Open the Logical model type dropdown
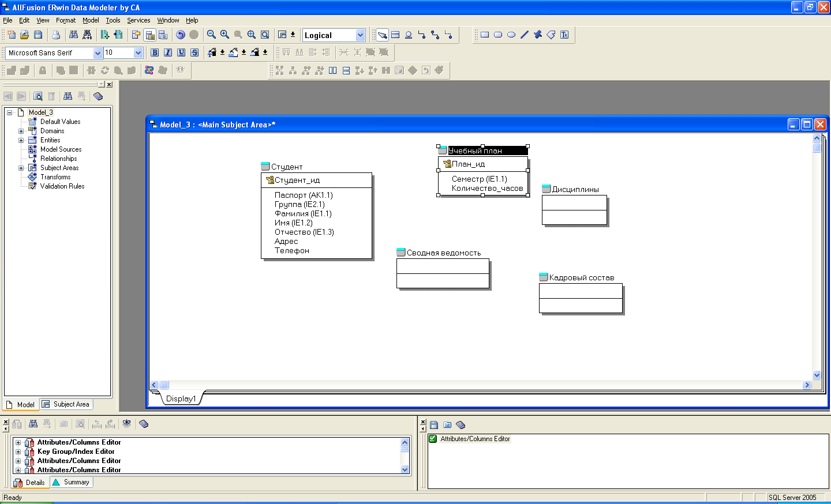The image size is (831, 504). [361, 35]
